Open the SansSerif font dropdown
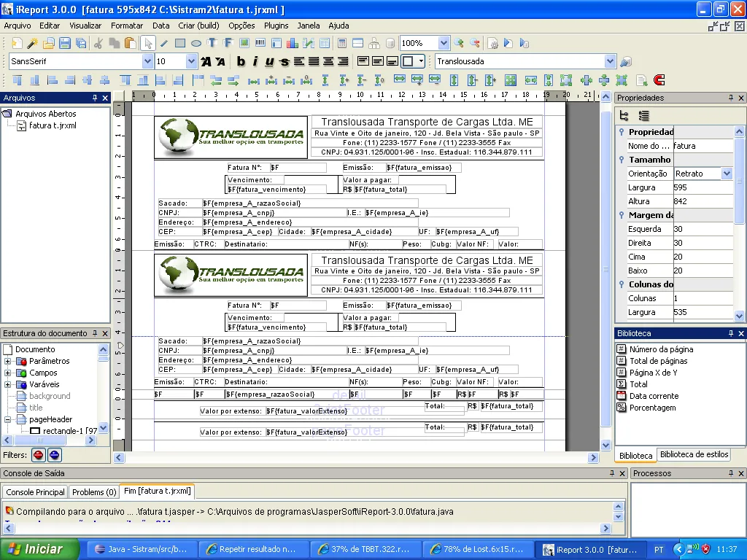Image resolution: width=747 pixels, height=560 pixels. [147, 62]
